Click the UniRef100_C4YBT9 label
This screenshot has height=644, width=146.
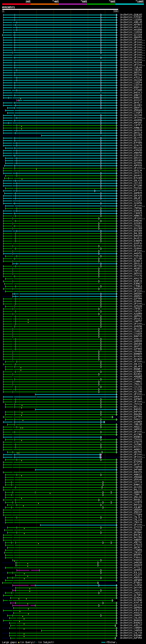point(131,502)
